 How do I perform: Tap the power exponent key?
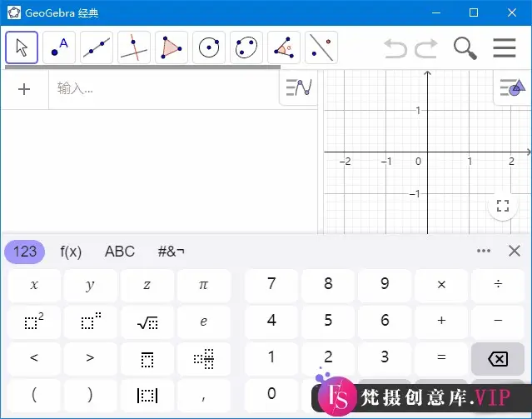coord(90,322)
